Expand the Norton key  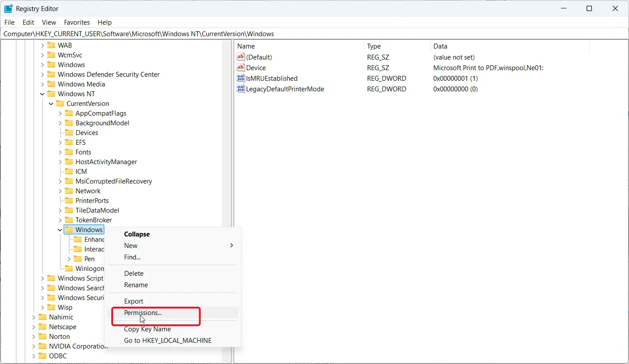pos(34,336)
